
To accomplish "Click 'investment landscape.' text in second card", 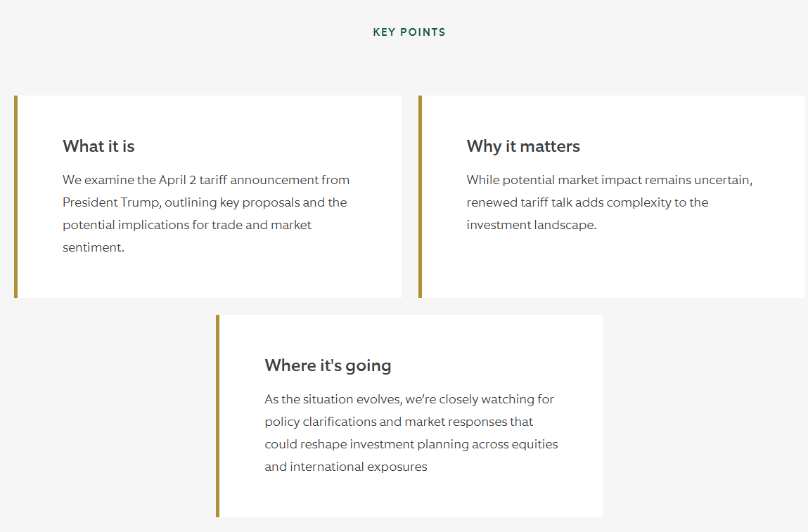I will point(531,225).
